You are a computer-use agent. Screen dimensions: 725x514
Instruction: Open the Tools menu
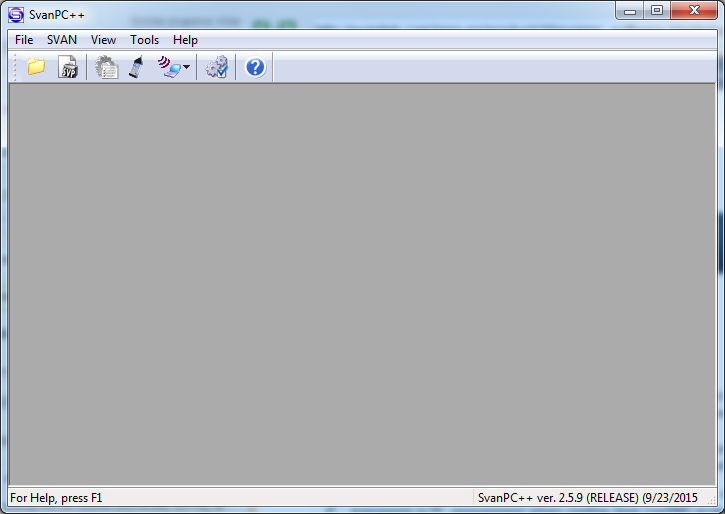click(144, 40)
